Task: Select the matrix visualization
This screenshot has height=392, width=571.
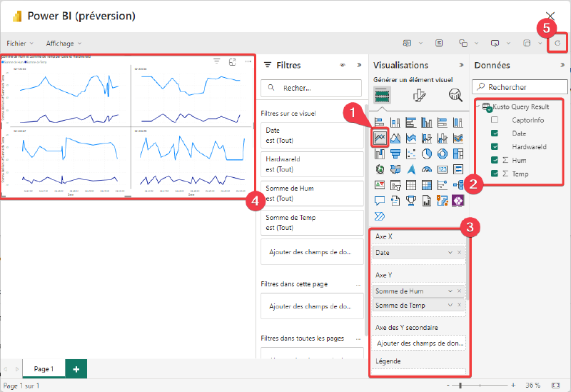Action: [427, 185]
